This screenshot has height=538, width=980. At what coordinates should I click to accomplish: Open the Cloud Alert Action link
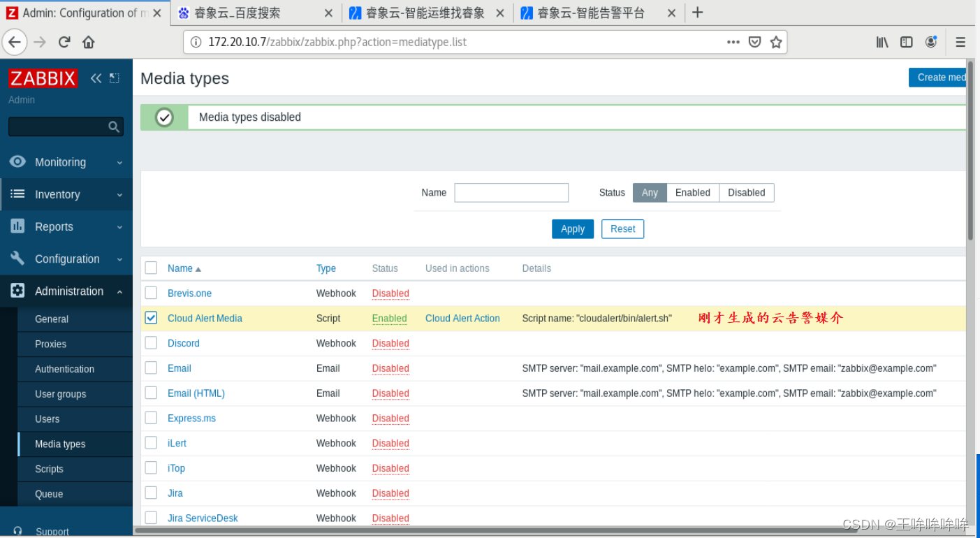pyautogui.click(x=462, y=318)
